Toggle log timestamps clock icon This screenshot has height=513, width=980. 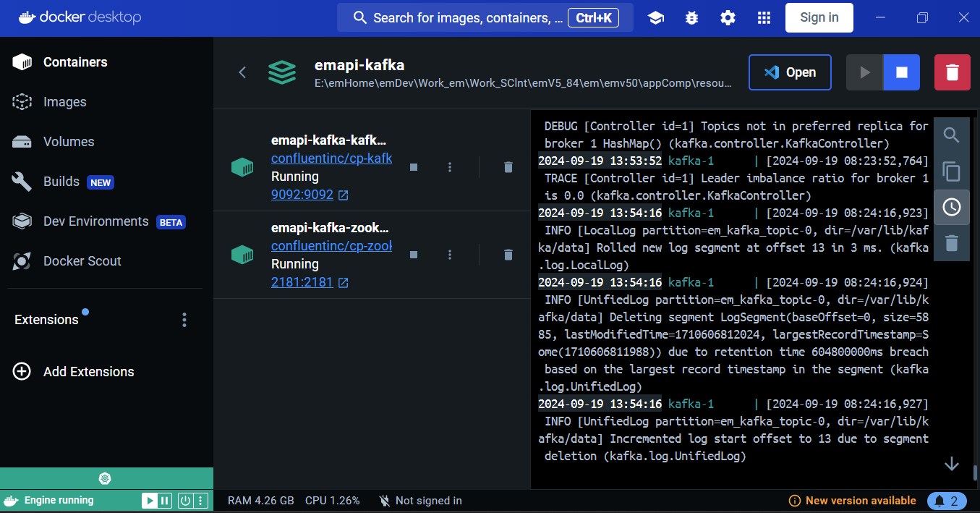(x=952, y=207)
